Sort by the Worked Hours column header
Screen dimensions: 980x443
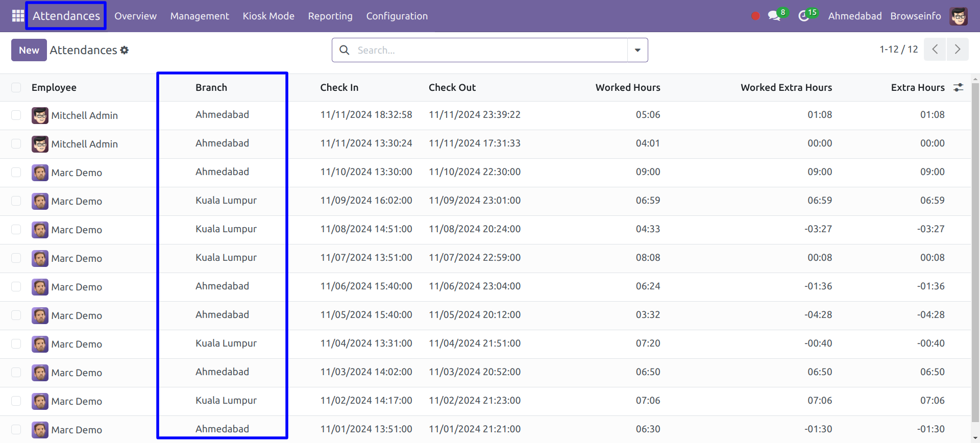click(627, 87)
